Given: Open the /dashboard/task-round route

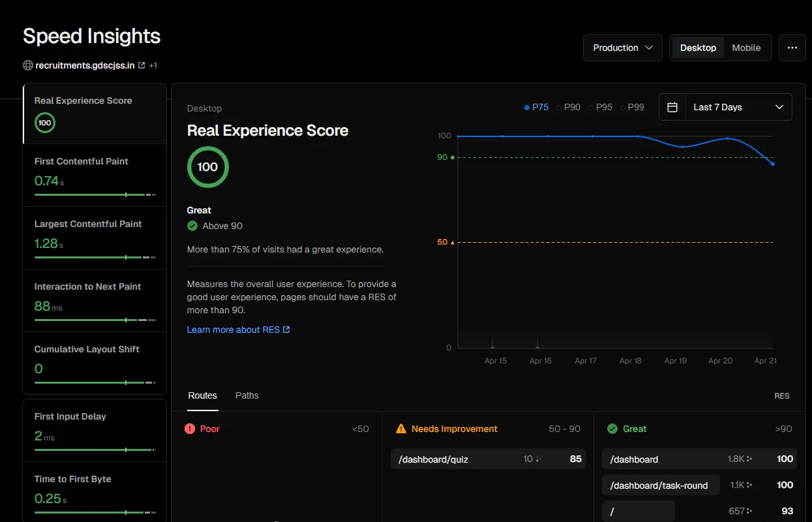Looking at the screenshot, I should click(660, 485).
